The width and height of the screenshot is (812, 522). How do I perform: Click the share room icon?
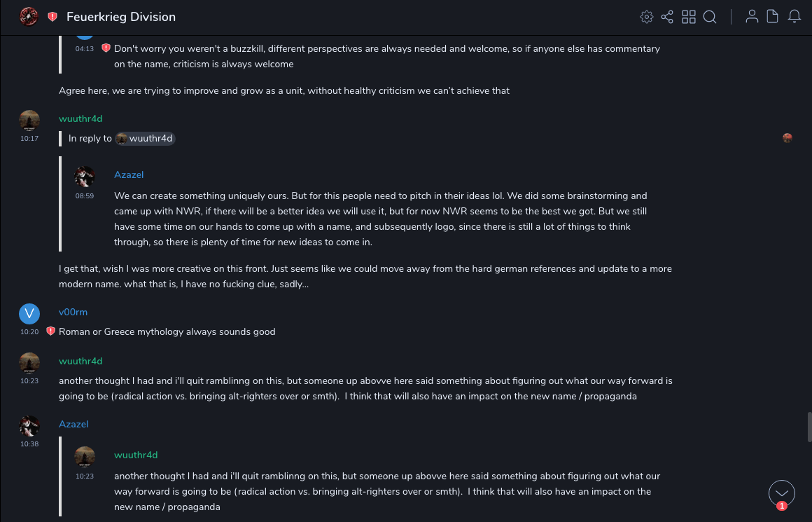click(667, 17)
